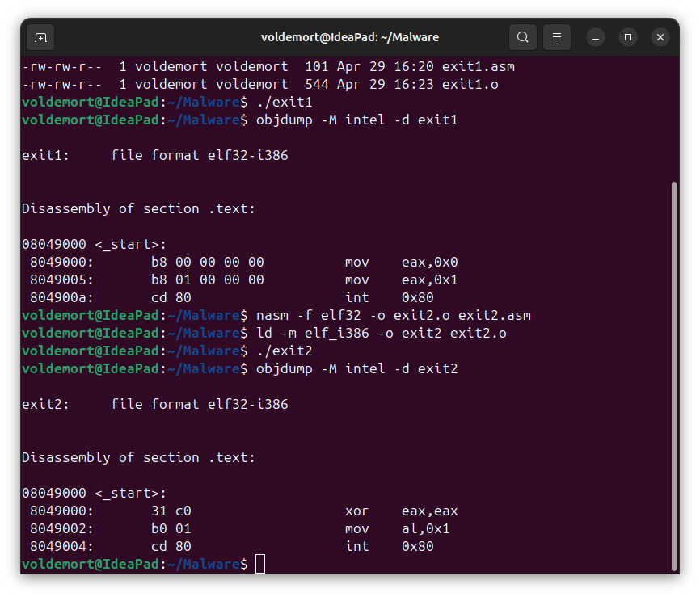Click the cursor at the last prompt
This screenshot has height=597, width=700.
pyautogui.click(x=260, y=564)
